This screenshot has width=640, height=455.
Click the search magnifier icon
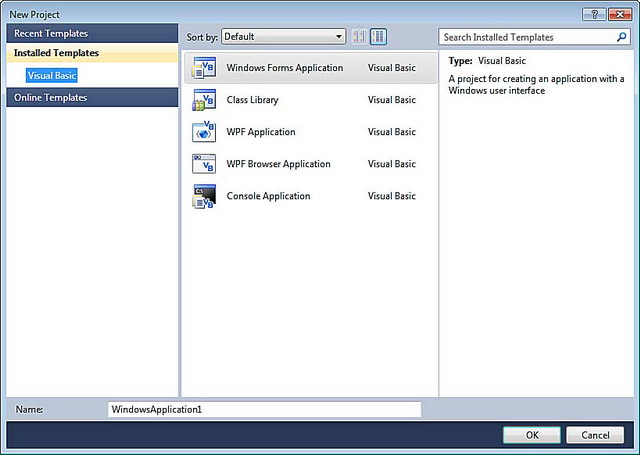(x=621, y=37)
